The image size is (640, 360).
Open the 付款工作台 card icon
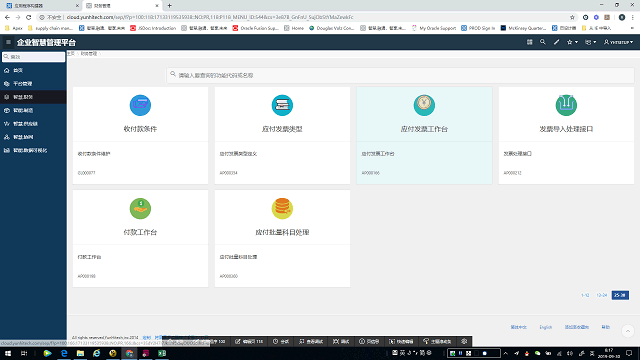click(x=140, y=208)
